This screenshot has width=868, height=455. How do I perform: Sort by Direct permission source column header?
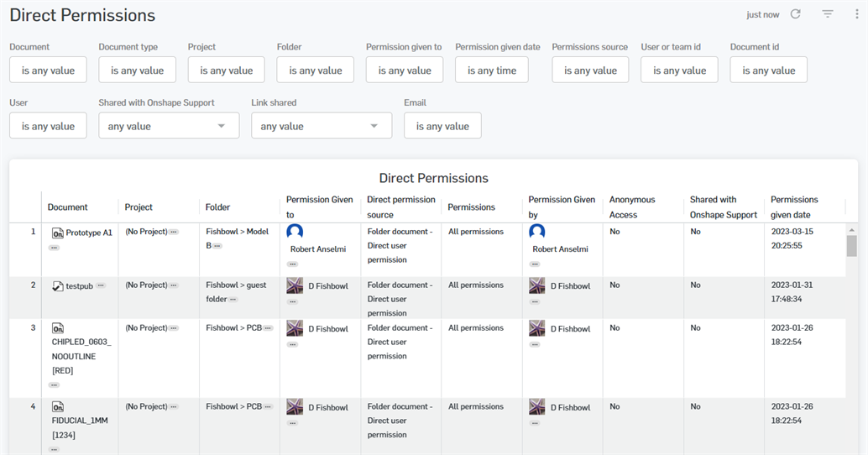tap(400, 207)
